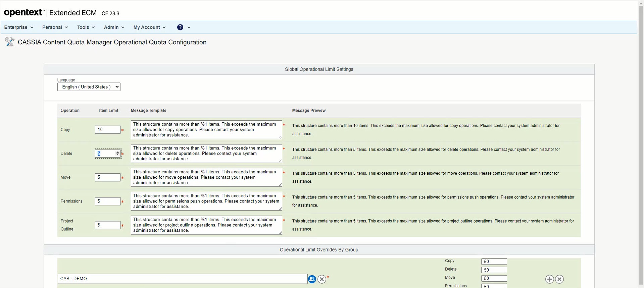The image size is (644, 288).
Task: Open the Tools menu
Action: coord(86,27)
